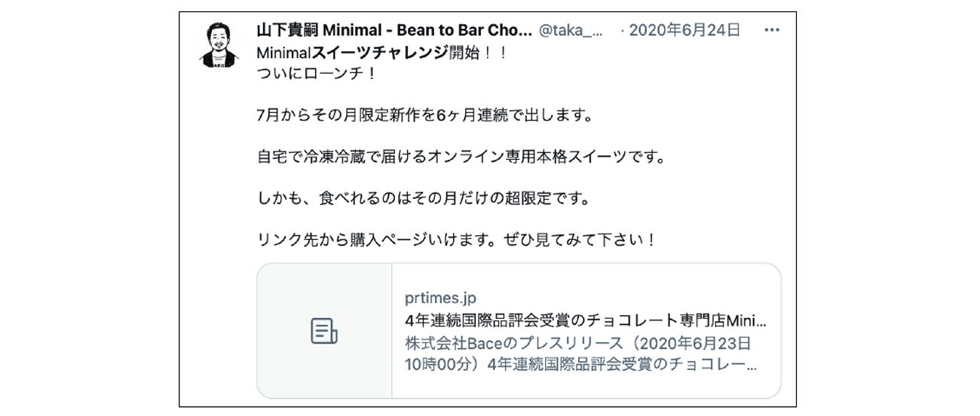
Task: Open the 2020年6月24日 timestamp link
Action: pos(684,31)
